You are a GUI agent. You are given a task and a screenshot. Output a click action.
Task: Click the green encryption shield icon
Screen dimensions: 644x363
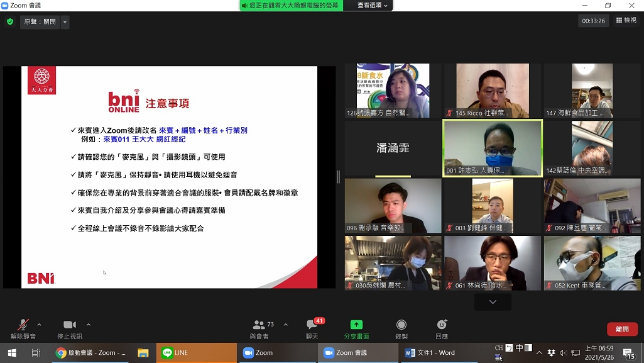pyautogui.click(x=10, y=21)
